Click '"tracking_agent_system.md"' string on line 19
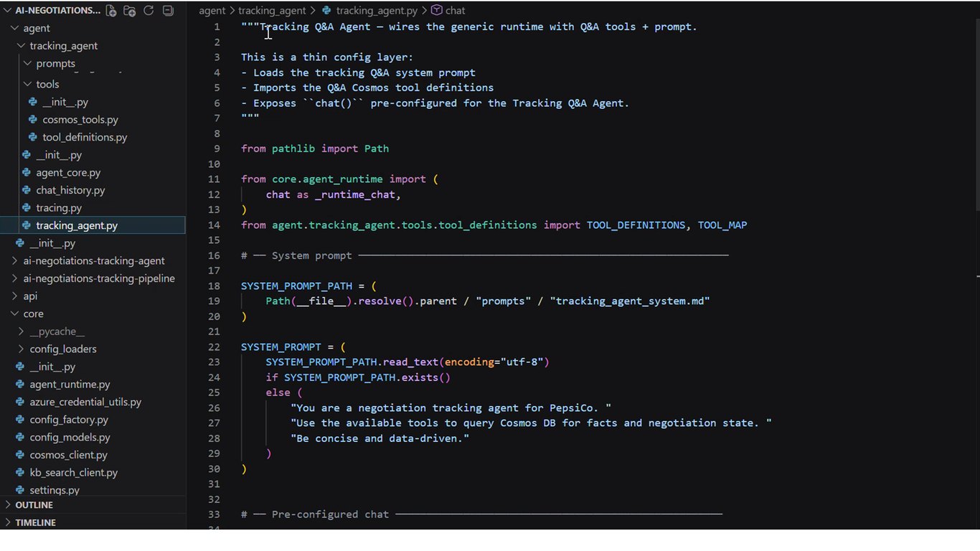This screenshot has width=980, height=551. tap(630, 301)
